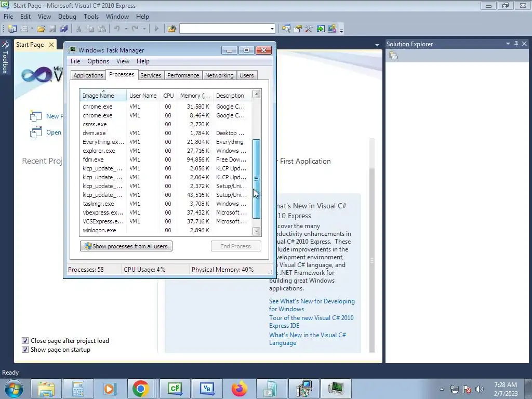Click the Open File toolbar icon
Screen dimensions: 532x399
point(41,29)
